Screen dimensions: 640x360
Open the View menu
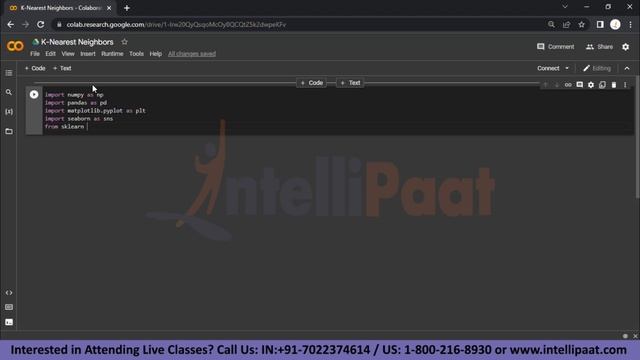point(68,54)
